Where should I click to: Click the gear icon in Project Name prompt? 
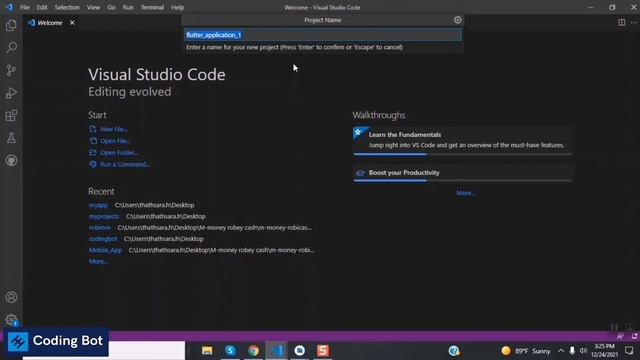[458, 20]
